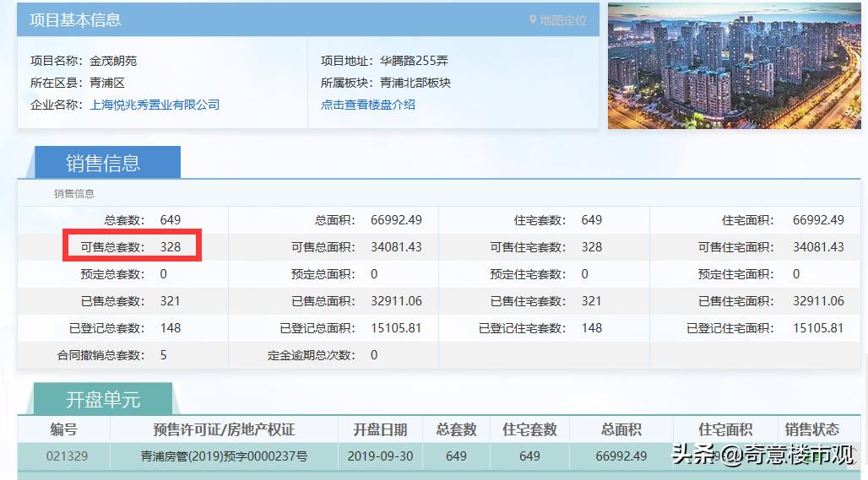Image resolution: width=868 pixels, height=480 pixels.
Task: Click opening date 2019-09-30
Action: click(380, 456)
